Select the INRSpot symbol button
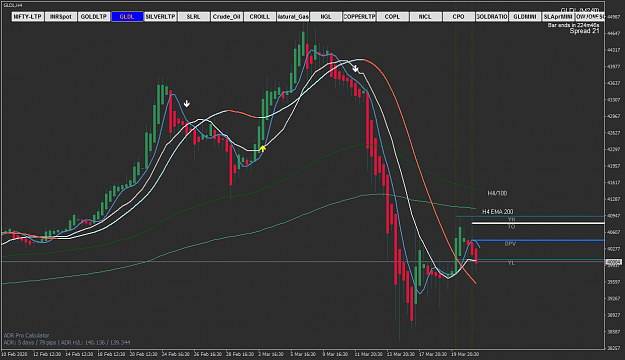Screen dimensions: 625x360 point(61,17)
